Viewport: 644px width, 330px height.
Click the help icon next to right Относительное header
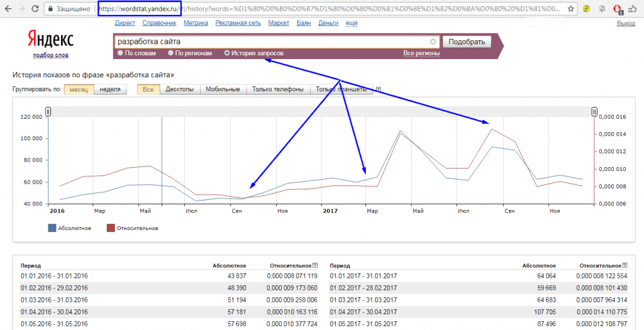pos(625,265)
